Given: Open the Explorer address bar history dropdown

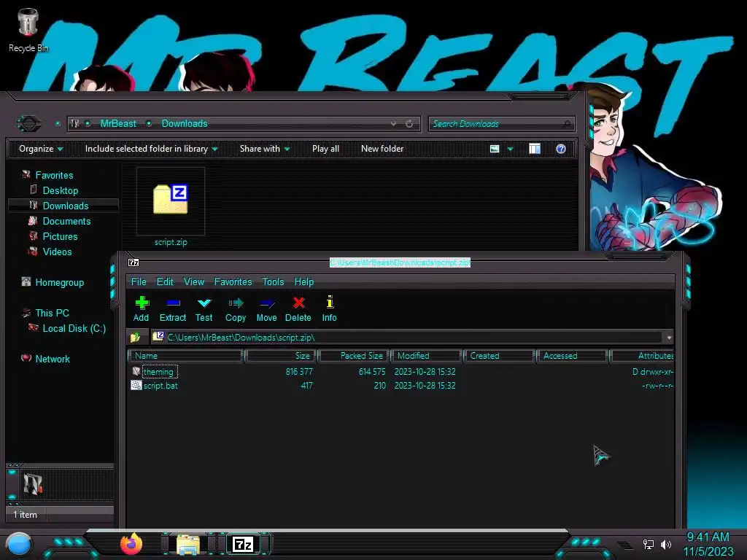Looking at the screenshot, I should point(393,124).
